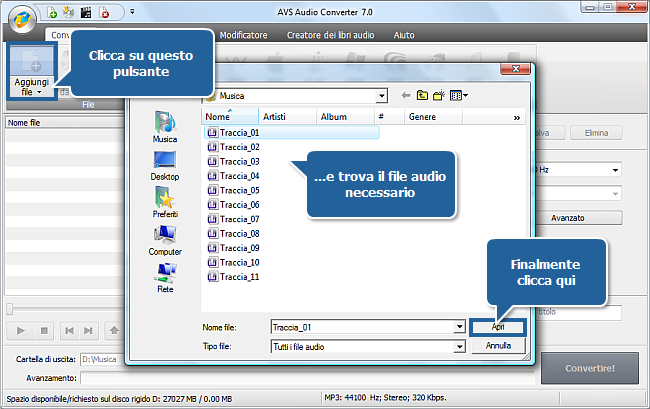The width and height of the screenshot is (650, 409).
Task: Sort files by Artisti column
Action: [287, 116]
